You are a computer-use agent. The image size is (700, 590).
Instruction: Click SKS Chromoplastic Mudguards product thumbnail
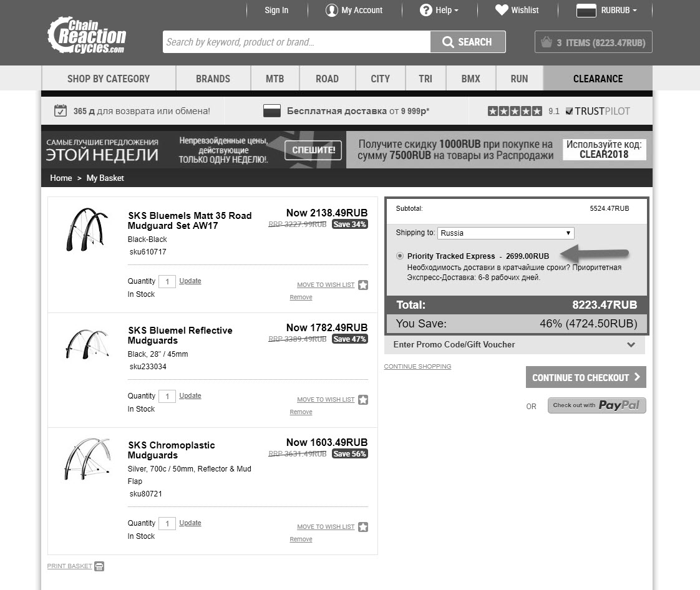click(87, 459)
